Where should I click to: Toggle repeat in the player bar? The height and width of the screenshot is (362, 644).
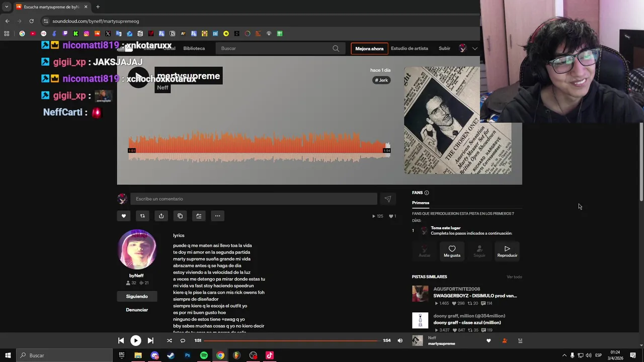click(x=183, y=341)
